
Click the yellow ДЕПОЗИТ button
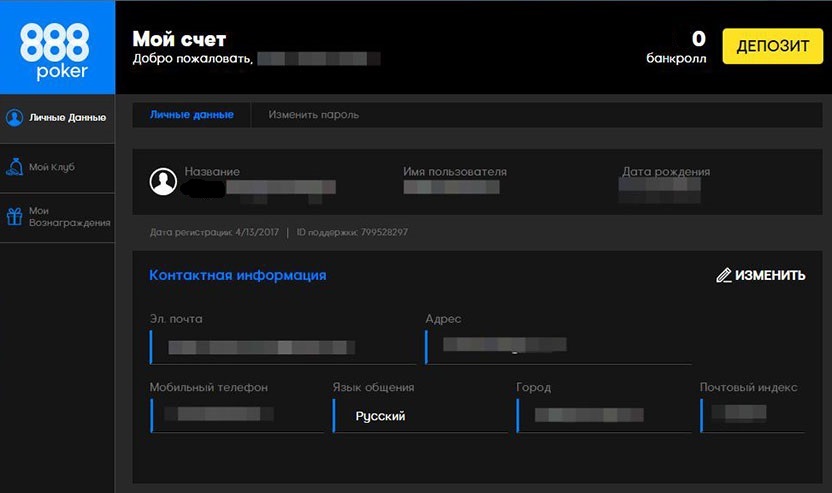773,46
